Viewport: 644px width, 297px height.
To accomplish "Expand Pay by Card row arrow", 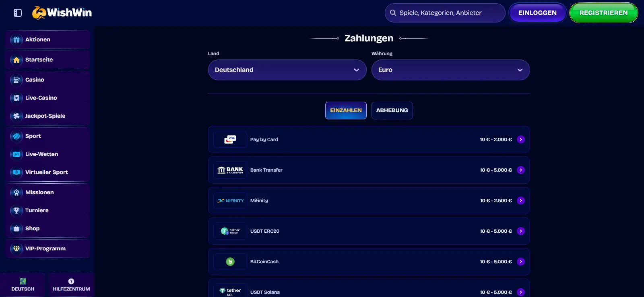I will click(521, 139).
